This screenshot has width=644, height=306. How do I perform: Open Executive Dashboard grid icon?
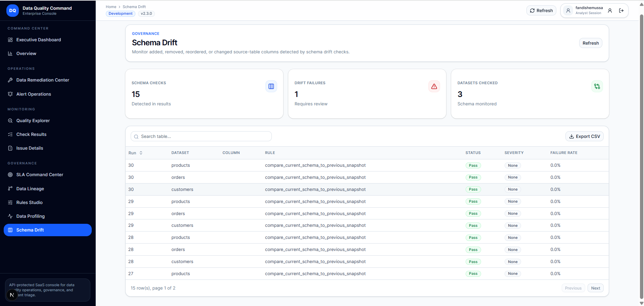pos(10,40)
